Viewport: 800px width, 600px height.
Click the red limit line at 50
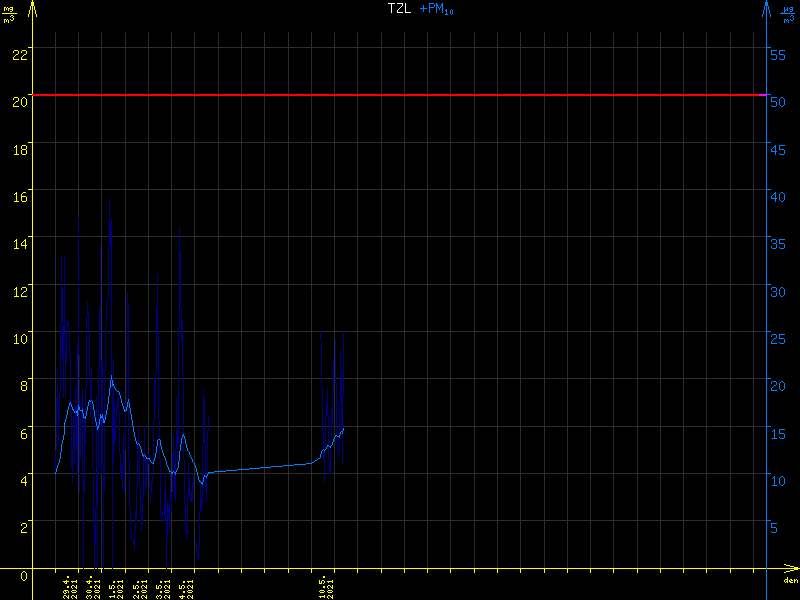(400, 95)
